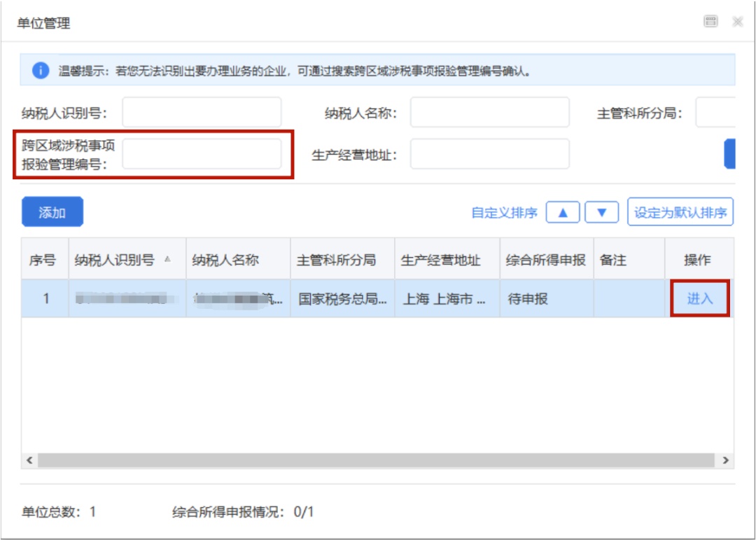Sort by the 纳税人识别号 column arrow
756x540 pixels.
168,259
